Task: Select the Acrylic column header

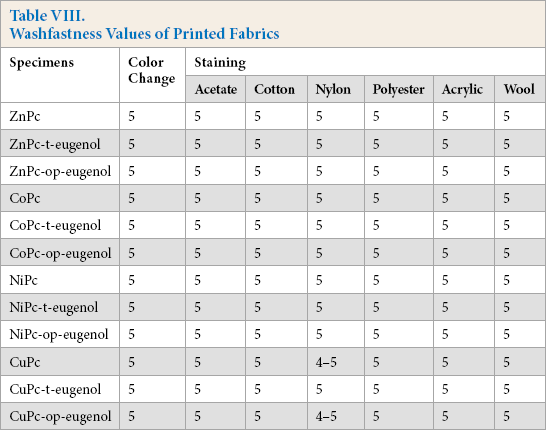Action: click(462, 90)
